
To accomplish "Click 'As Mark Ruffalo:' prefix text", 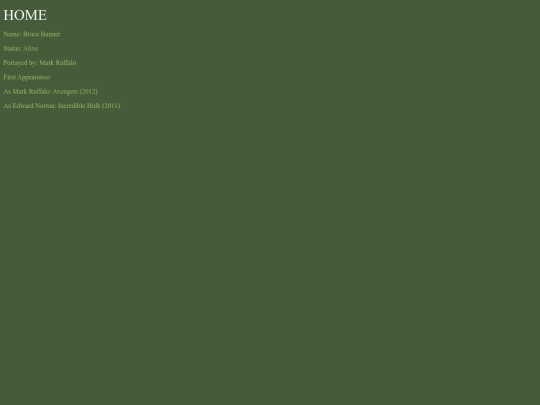I will coord(27,92).
